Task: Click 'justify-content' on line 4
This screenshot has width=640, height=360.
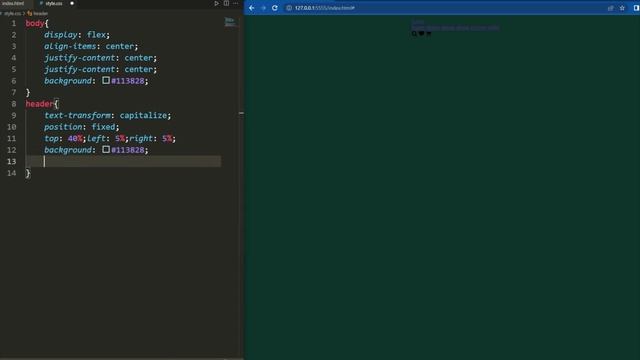Action: coord(80,58)
